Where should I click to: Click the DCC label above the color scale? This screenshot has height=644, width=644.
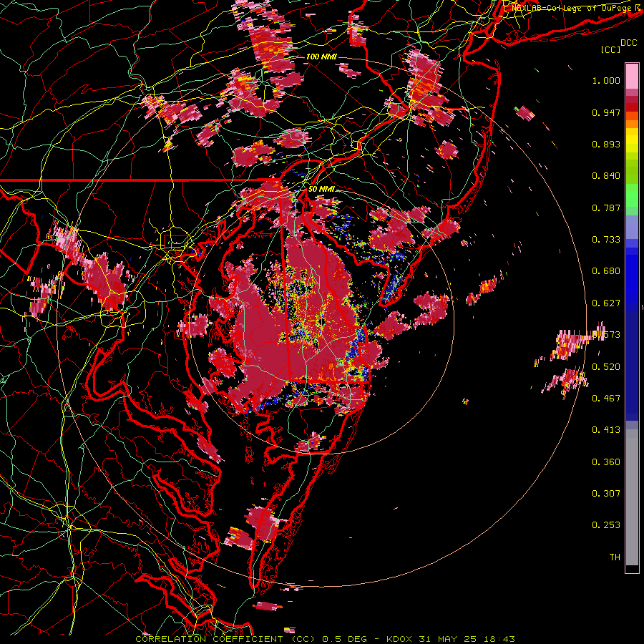628,43
